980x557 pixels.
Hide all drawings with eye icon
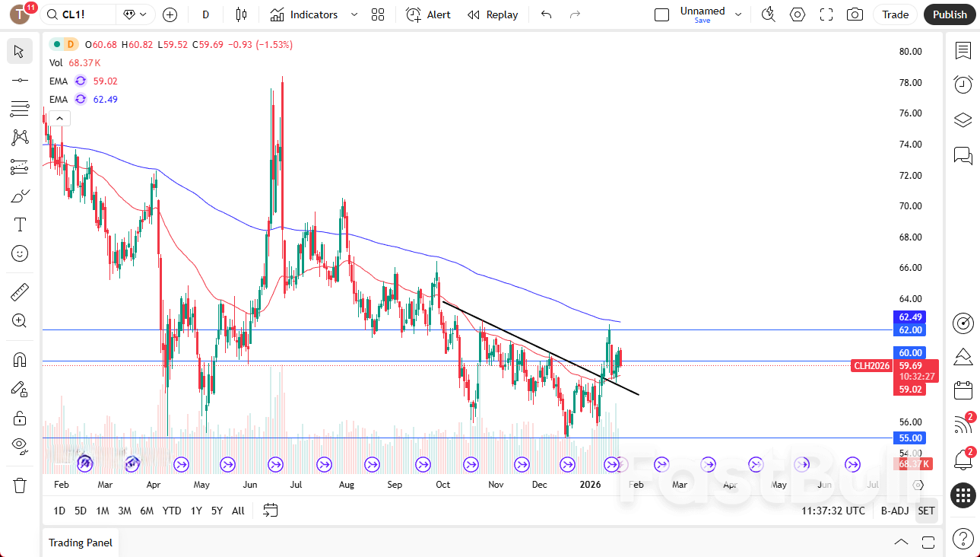tap(20, 446)
